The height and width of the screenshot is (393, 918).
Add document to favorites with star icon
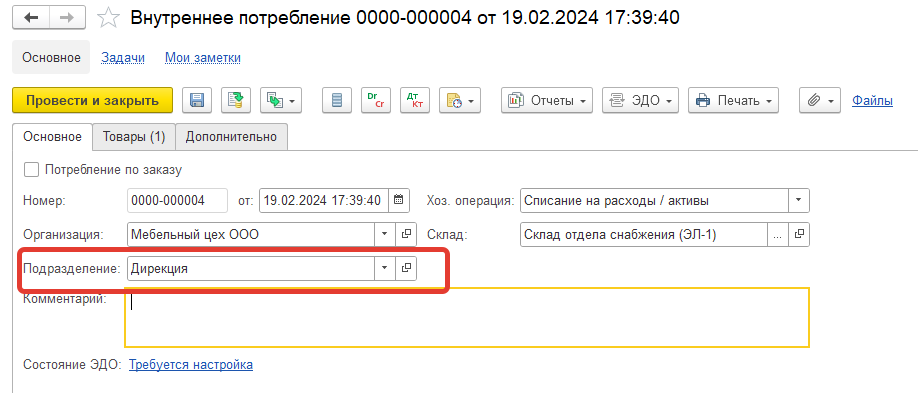point(108,18)
